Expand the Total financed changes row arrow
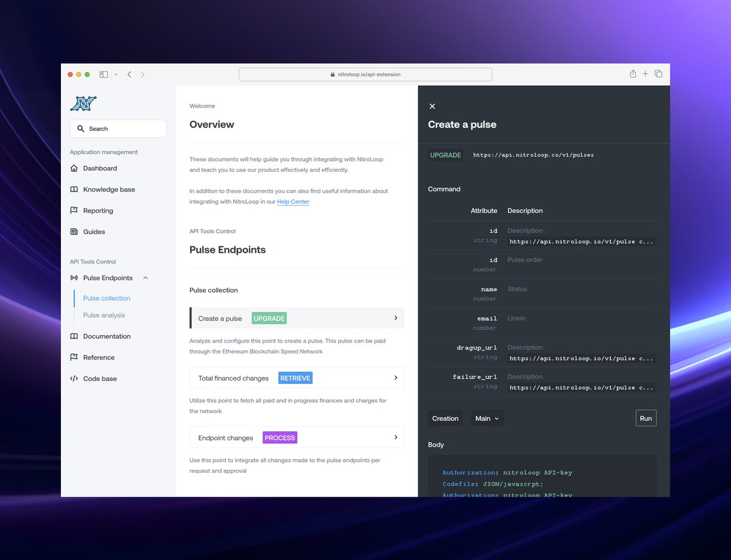 click(395, 378)
